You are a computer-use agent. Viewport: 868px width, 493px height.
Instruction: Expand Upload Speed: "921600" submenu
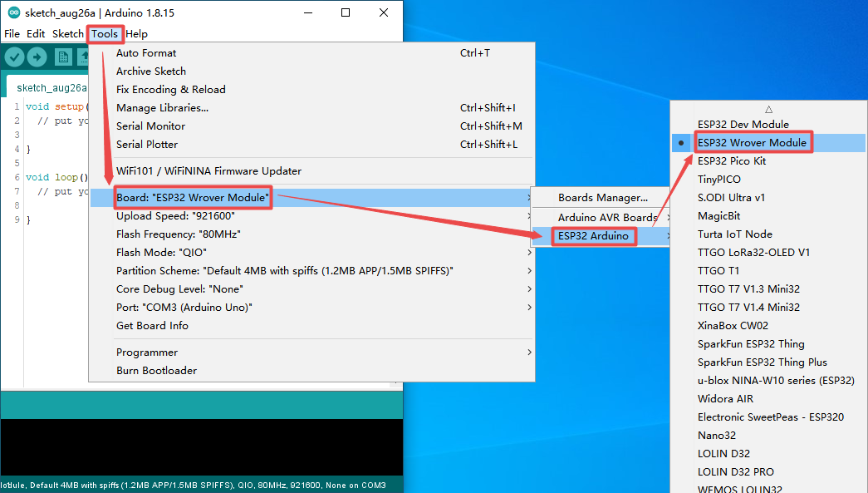(x=311, y=216)
